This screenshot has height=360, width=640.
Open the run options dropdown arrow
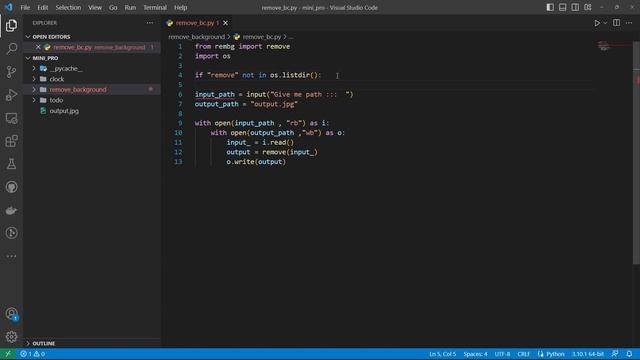tap(605, 23)
